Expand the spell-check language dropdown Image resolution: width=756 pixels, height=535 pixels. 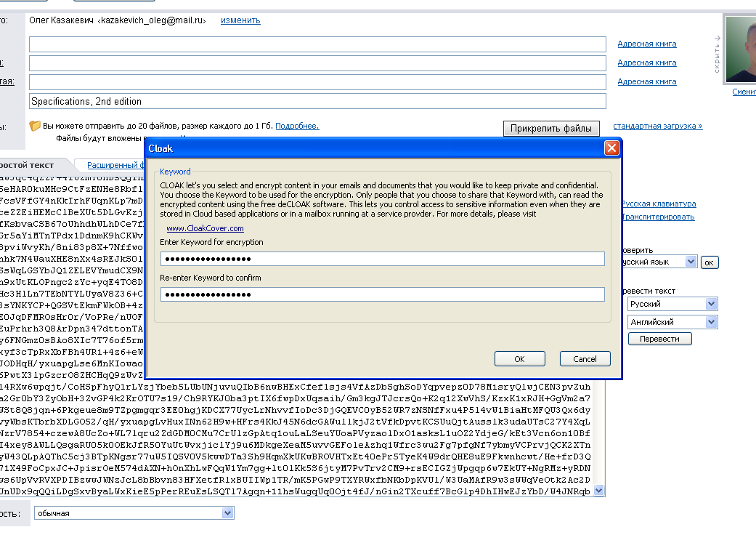point(691,262)
